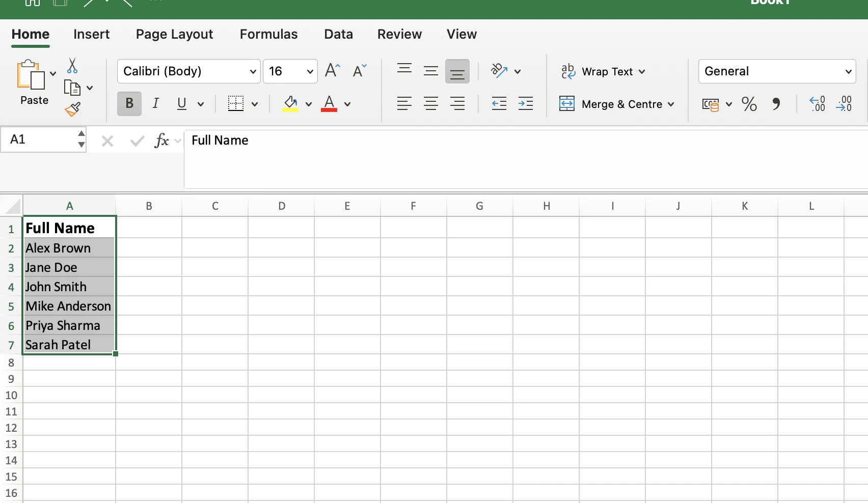
Task: Open accounting format dropdown arrow
Action: [x=729, y=104]
